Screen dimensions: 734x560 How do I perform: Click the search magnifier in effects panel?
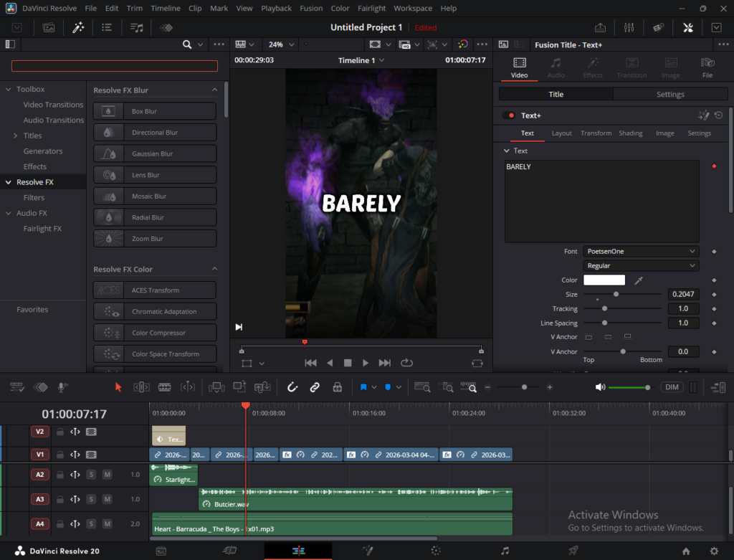[187, 44]
